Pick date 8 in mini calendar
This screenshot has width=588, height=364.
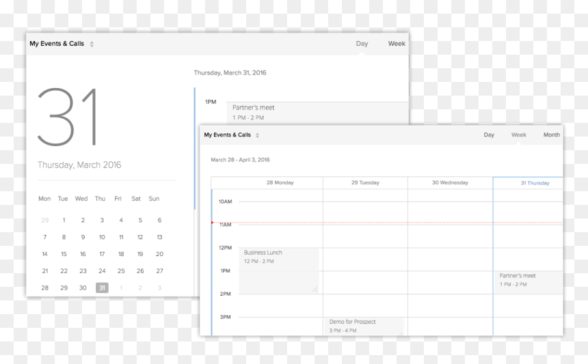pyautogui.click(x=64, y=237)
